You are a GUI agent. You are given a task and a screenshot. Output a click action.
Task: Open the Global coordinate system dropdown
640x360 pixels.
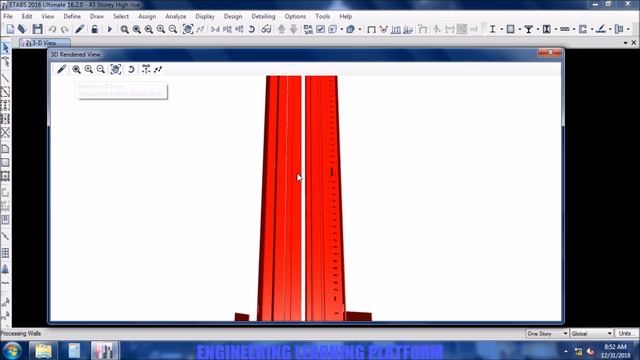(591, 333)
